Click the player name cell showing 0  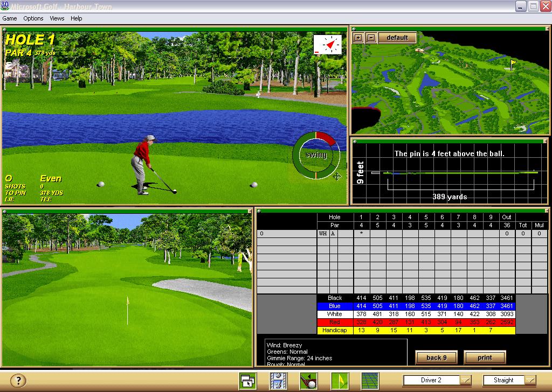[x=287, y=234]
